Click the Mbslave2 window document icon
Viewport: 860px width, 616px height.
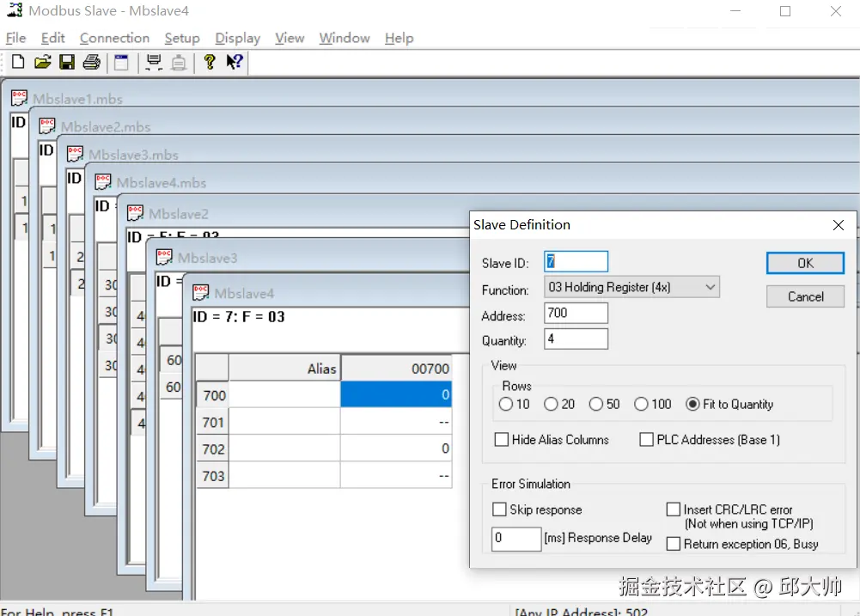tap(136, 213)
